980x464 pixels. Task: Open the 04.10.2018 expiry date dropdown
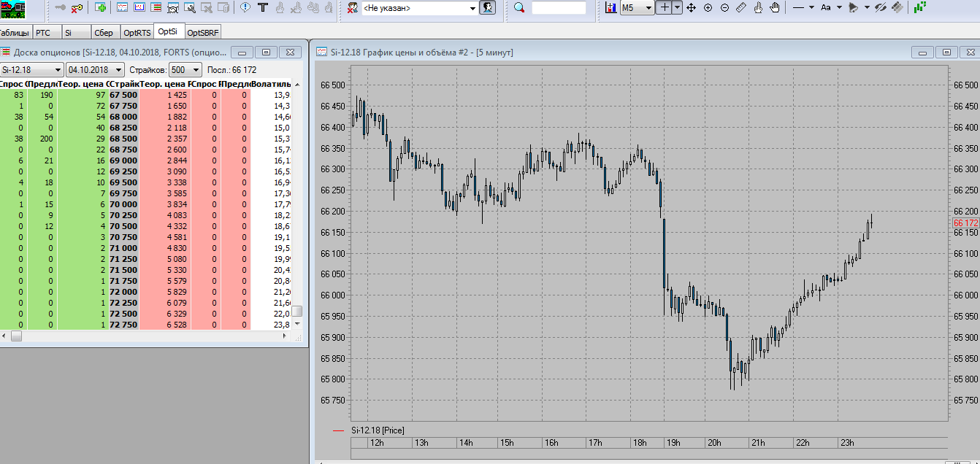point(95,69)
